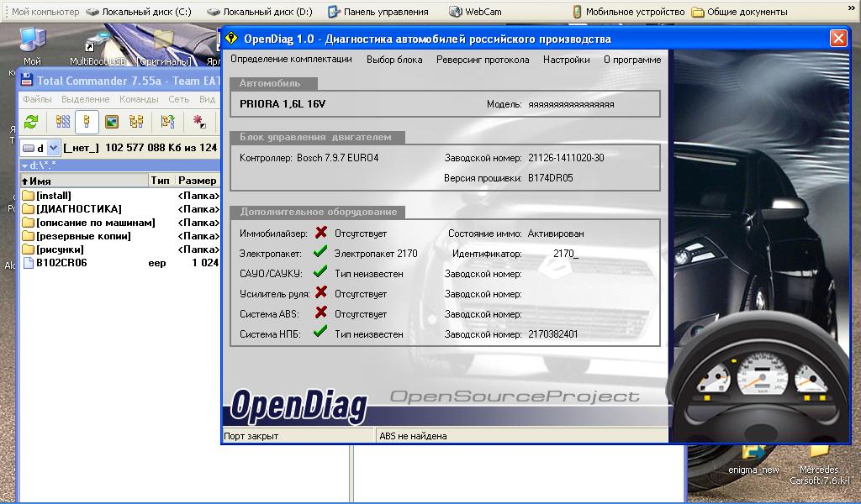Click the Система НПБ green check icon
Image resolution: width=861 pixels, height=504 pixels.
[x=320, y=333]
